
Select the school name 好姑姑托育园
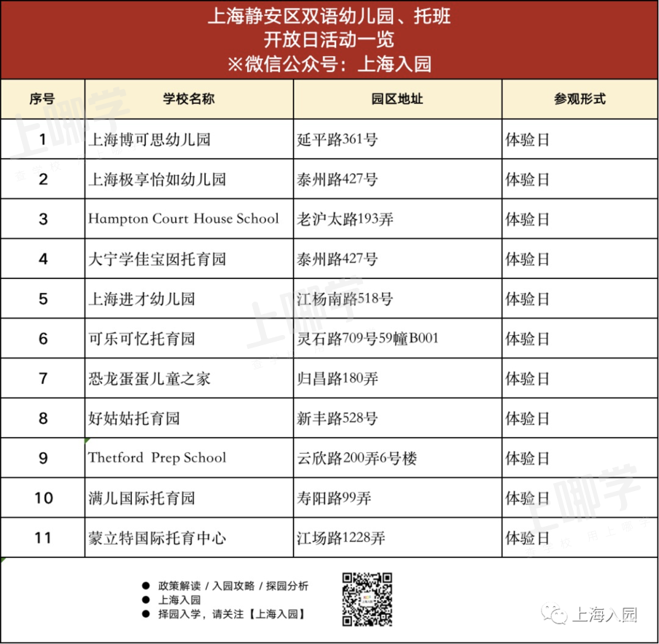tap(134, 418)
